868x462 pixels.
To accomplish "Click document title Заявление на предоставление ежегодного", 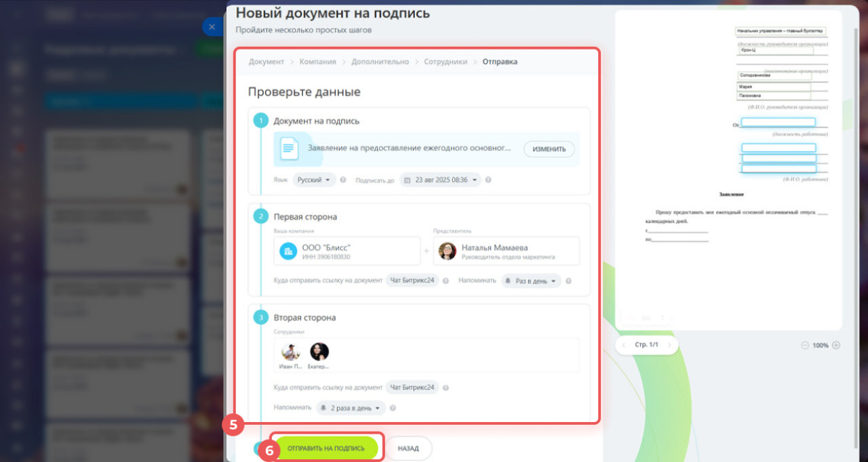I will point(409,148).
